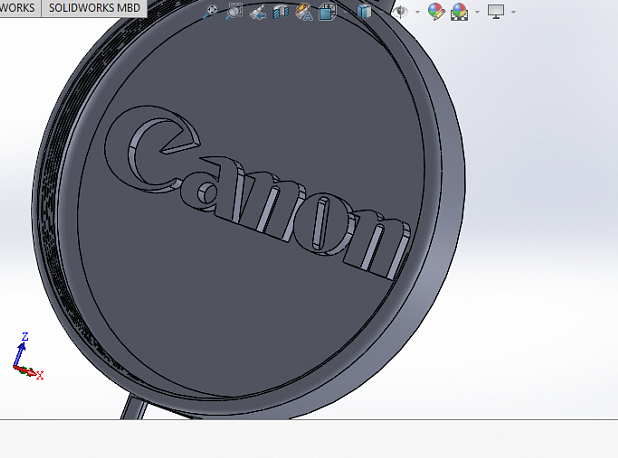This screenshot has height=458, width=618.
Task: Expand the Apply Scene dropdown arrow
Action: pos(477,12)
